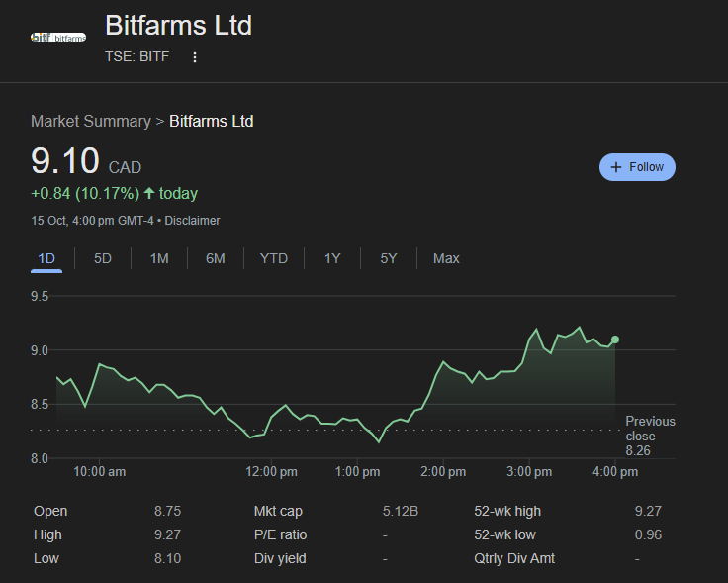Viewport: 728px width, 583px height.
Task: Click the Bitfarms logo thumbnail
Action: click(x=58, y=38)
